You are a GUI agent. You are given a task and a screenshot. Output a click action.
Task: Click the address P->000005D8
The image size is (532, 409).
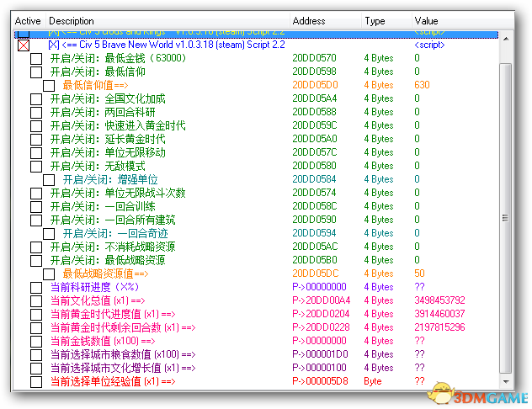[x=320, y=381]
